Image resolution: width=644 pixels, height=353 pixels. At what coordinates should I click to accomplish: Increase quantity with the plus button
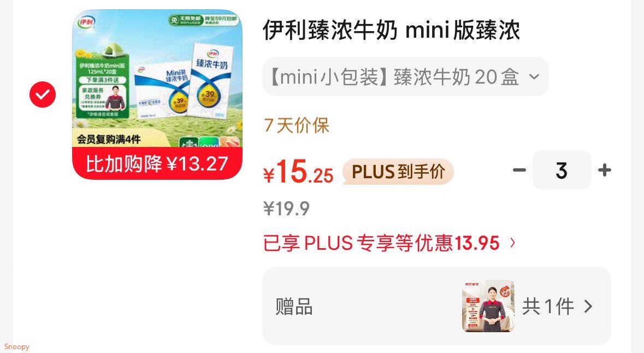[605, 170]
